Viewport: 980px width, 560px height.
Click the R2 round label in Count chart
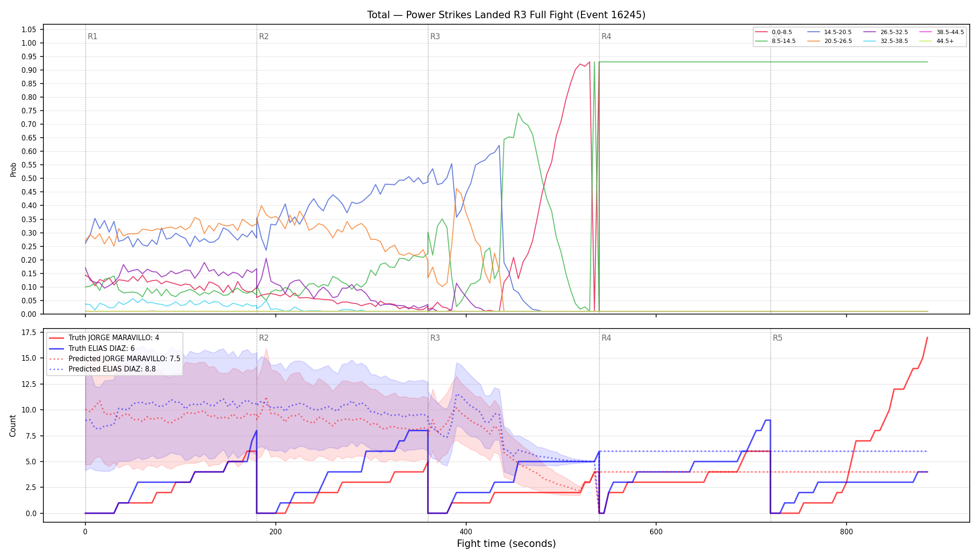tap(264, 338)
